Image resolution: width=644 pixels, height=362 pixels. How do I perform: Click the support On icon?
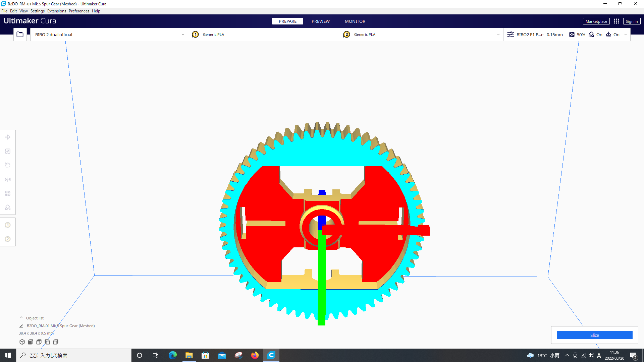click(x=591, y=35)
